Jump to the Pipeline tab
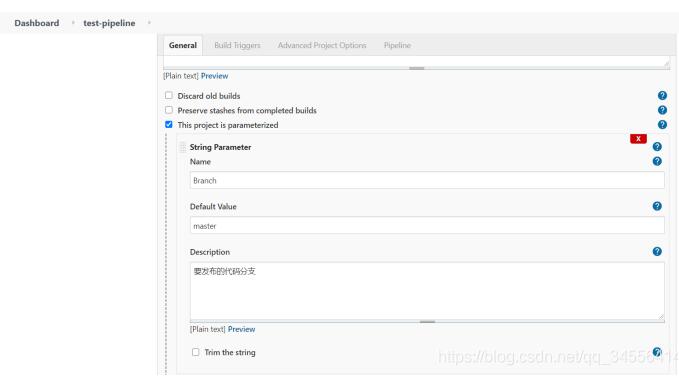The height and width of the screenshot is (381, 679). tap(397, 45)
